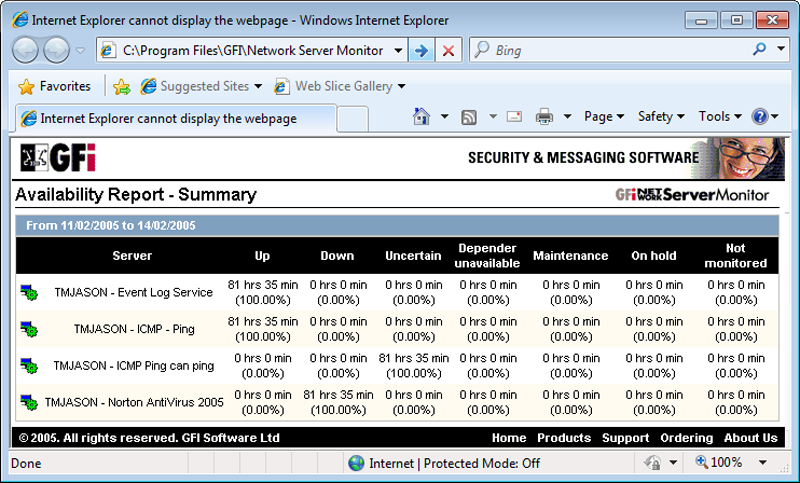Open the Tools menu
The width and height of the screenshot is (800, 483).
[x=719, y=117]
